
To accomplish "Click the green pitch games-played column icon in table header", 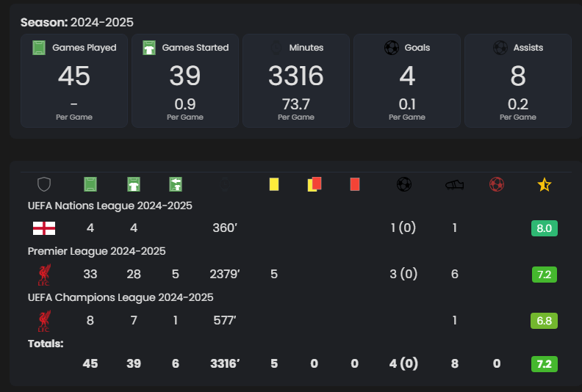I will [x=90, y=184].
